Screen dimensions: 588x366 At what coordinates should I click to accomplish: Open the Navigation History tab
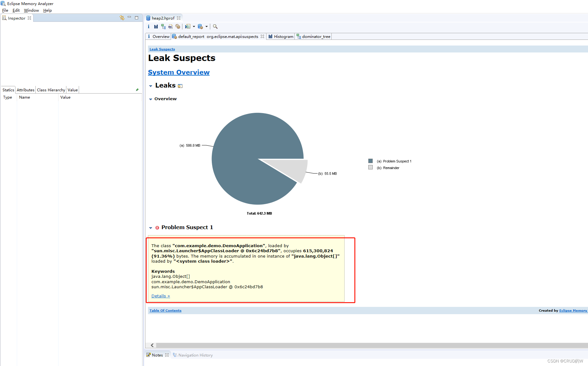(193, 355)
